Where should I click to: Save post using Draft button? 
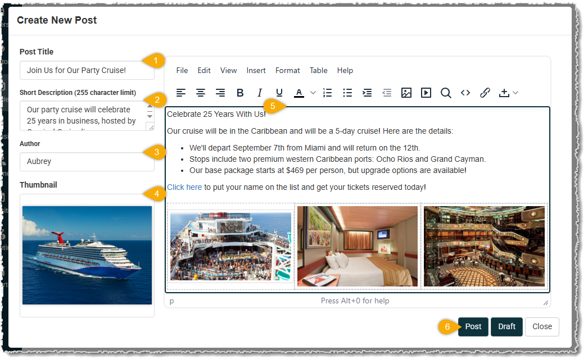(506, 326)
